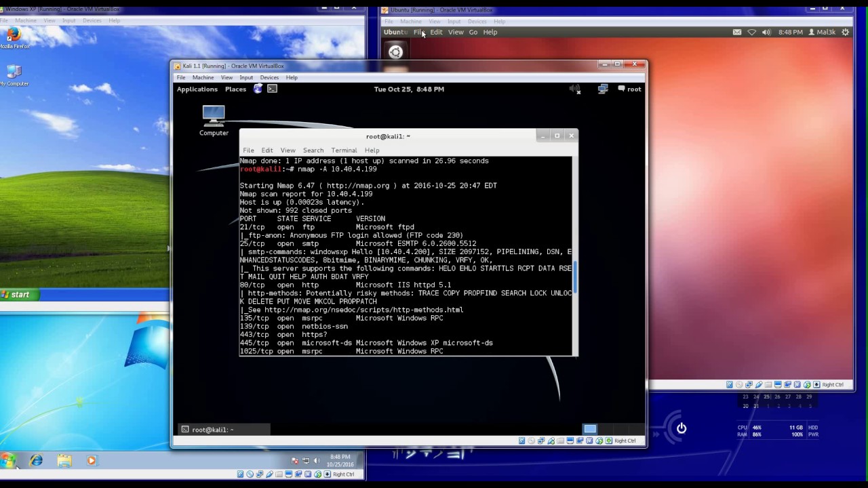868x488 pixels.
Task: Open the Ubuntu panel Edit menu
Action: [x=436, y=32]
